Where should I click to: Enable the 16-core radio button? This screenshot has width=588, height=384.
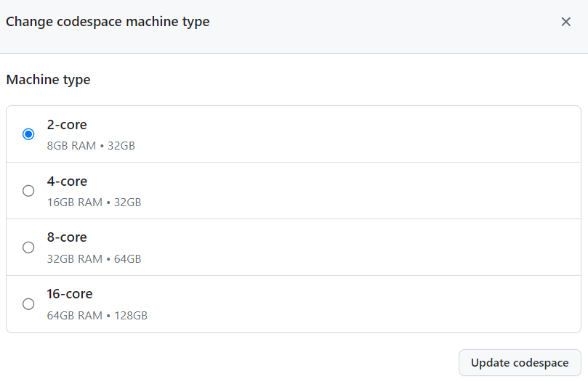click(x=28, y=304)
